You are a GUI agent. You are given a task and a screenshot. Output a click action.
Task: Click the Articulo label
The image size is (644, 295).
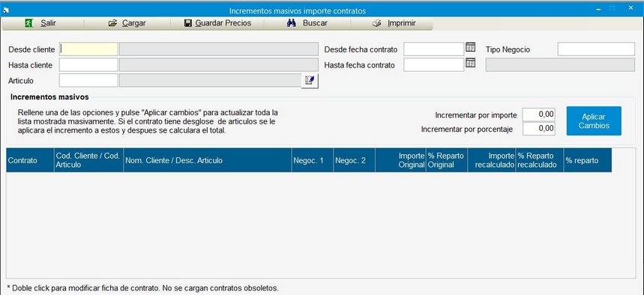click(x=21, y=81)
